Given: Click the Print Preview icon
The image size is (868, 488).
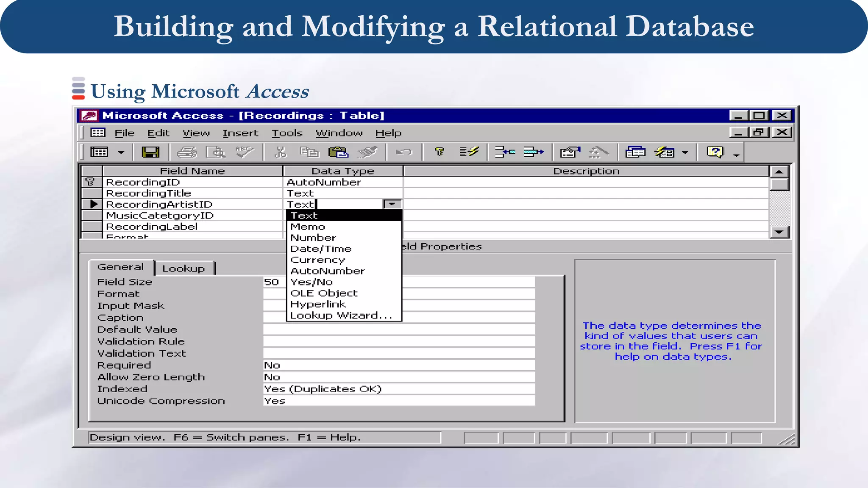Looking at the screenshot, I should coord(216,152).
